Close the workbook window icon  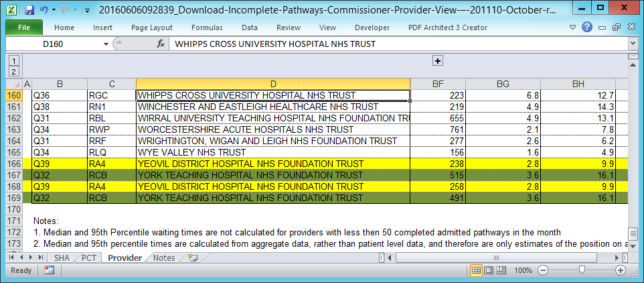(x=632, y=27)
